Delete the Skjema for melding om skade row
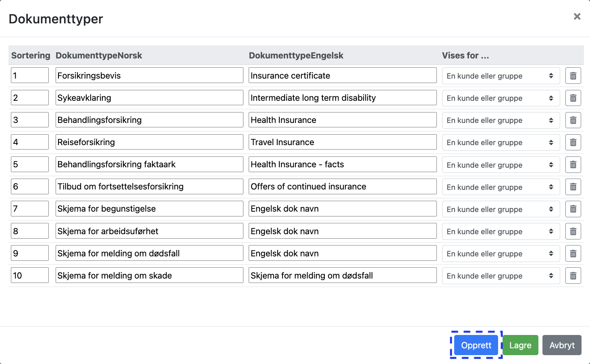Viewport: 590px width, 364px height. point(573,276)
